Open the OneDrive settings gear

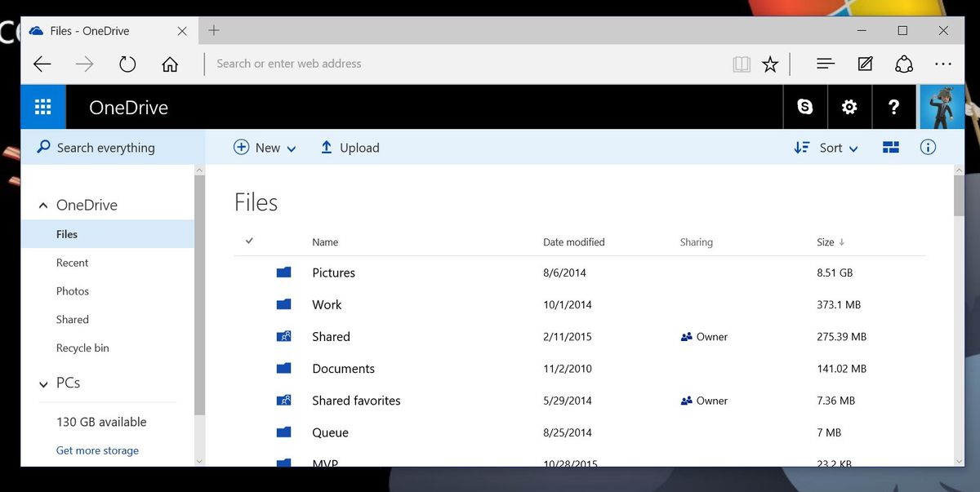849,107
